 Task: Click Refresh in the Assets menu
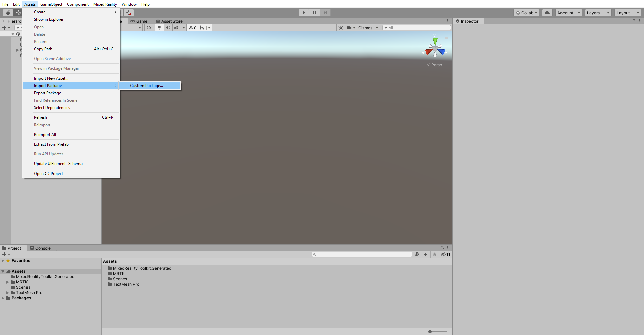(x=71, y=117)
